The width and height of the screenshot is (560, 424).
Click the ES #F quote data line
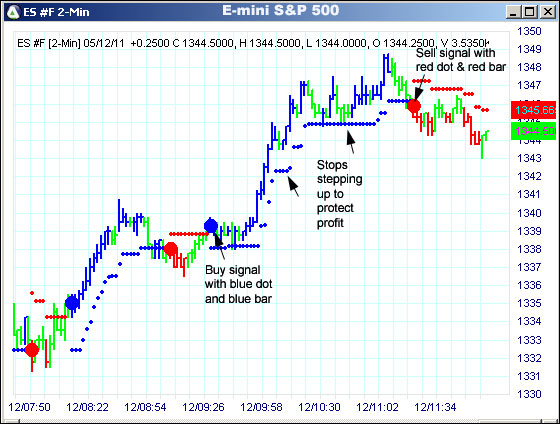(x=253, y=43)
